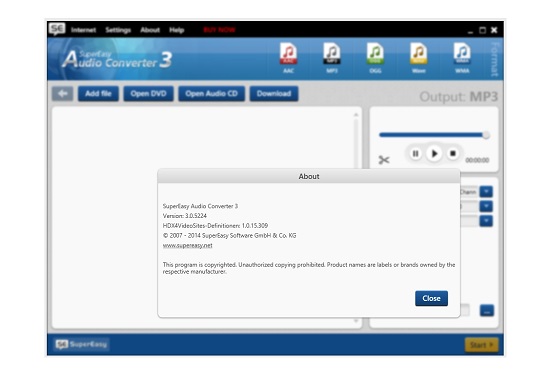Start playback with the play button
550x374 pixels.
434,153
